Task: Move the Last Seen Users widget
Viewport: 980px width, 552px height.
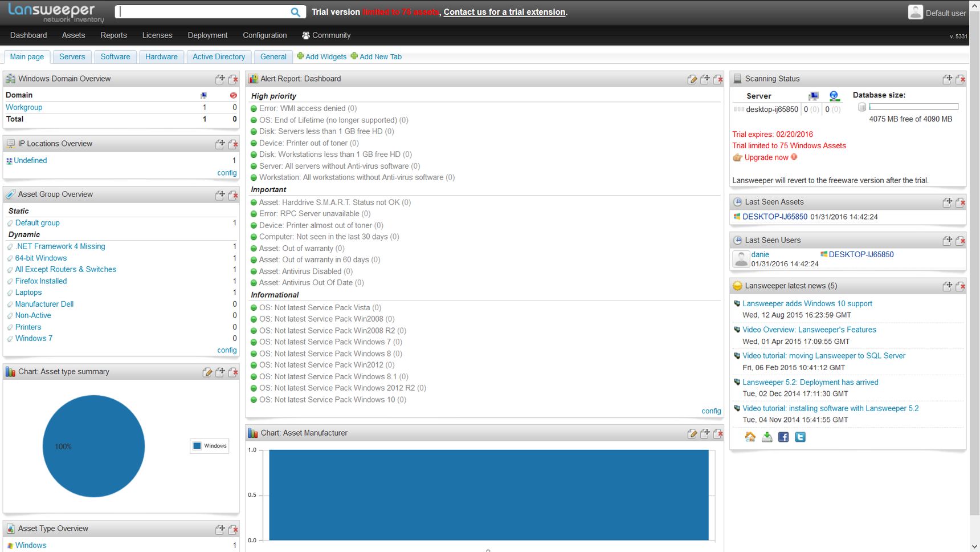Action: pyautogui.click(x=947, y=241)
